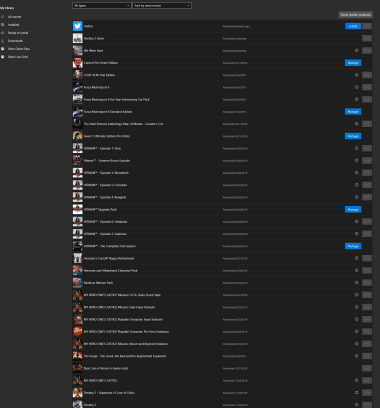Viewport: 380px width, 408px height.
Task: Click the Rainbow Batman Pack cover art
Action: [78, 283]
